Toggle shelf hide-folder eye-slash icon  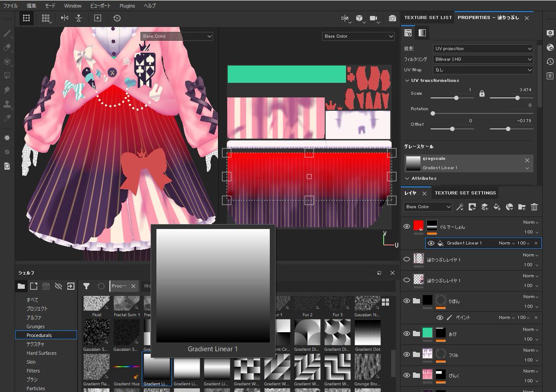58,286
